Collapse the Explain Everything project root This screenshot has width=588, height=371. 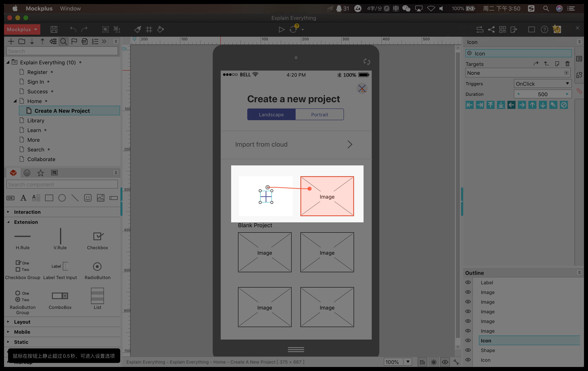pos(8,62)
